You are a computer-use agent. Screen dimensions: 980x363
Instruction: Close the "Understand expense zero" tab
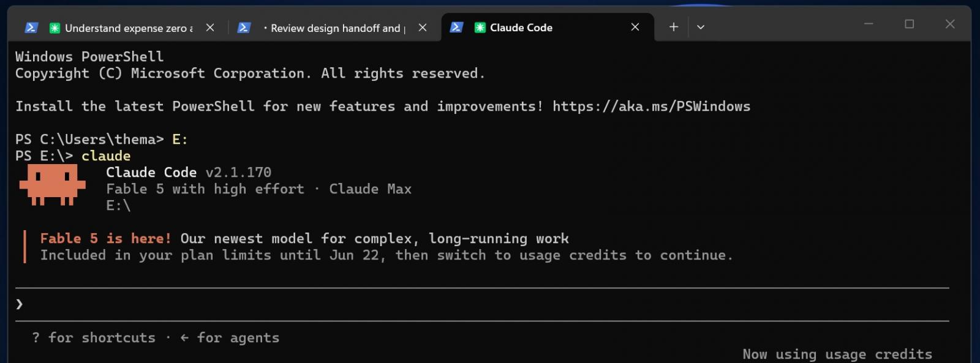pos(210,28)
